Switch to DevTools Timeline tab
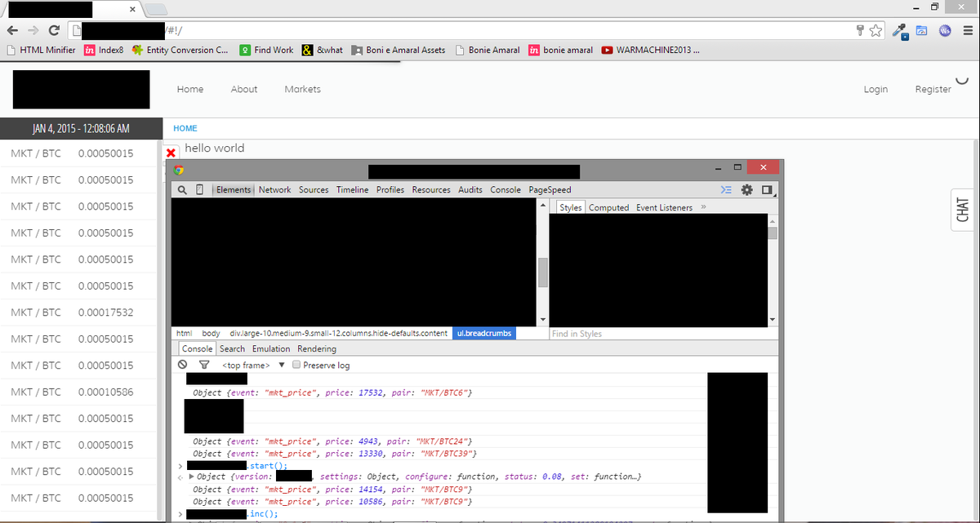The image size is (980, 523). click(352, 189)
